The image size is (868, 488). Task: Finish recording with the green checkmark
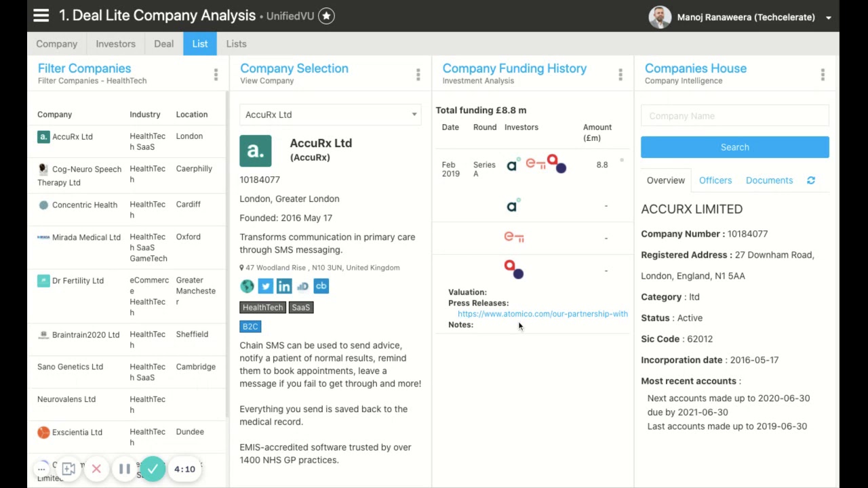tap(153, 469)
